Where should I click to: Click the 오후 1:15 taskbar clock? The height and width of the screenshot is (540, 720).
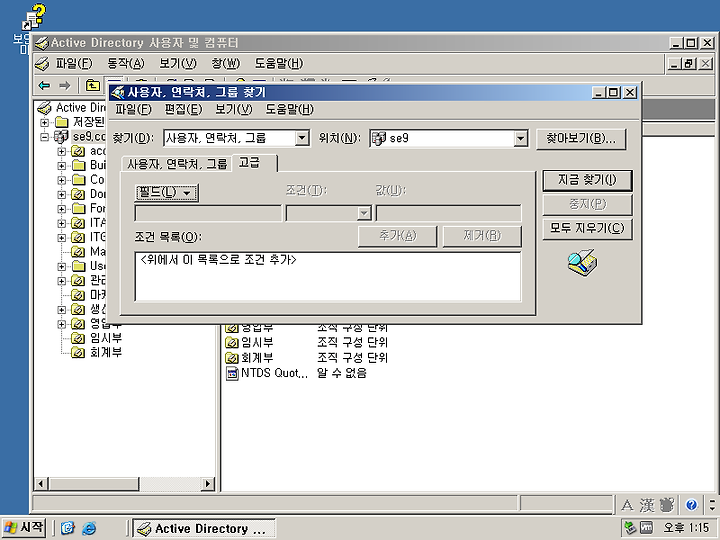click(686, 528)
